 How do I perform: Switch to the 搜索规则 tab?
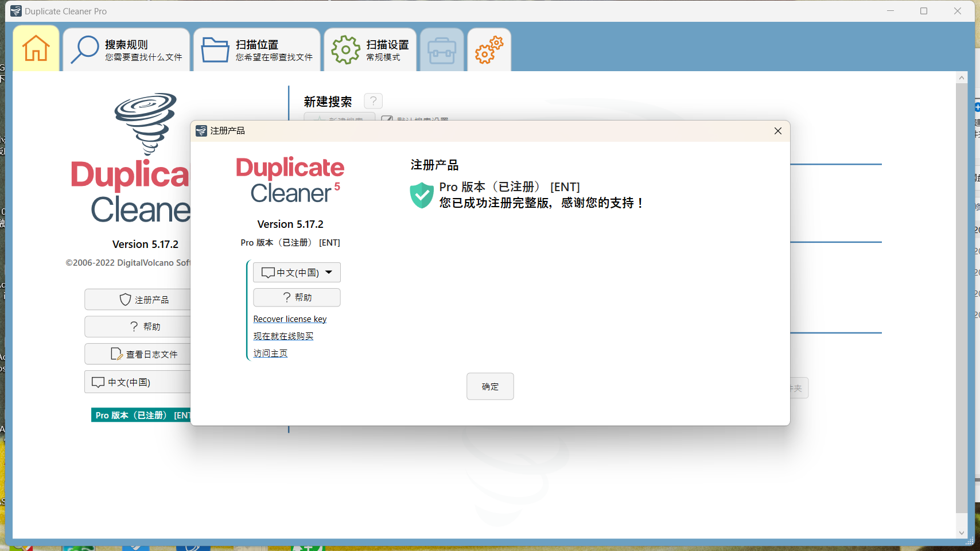(126, 50)
